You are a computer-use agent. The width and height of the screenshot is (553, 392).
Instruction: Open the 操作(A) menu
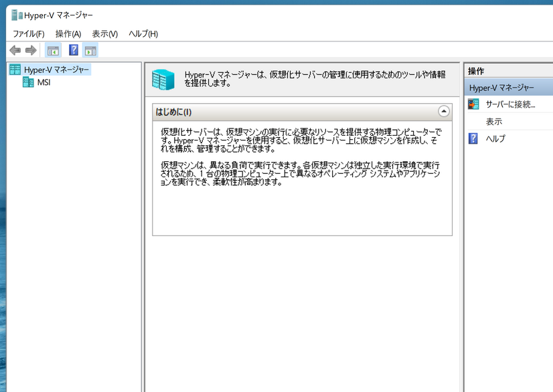[x=68, y=34]
